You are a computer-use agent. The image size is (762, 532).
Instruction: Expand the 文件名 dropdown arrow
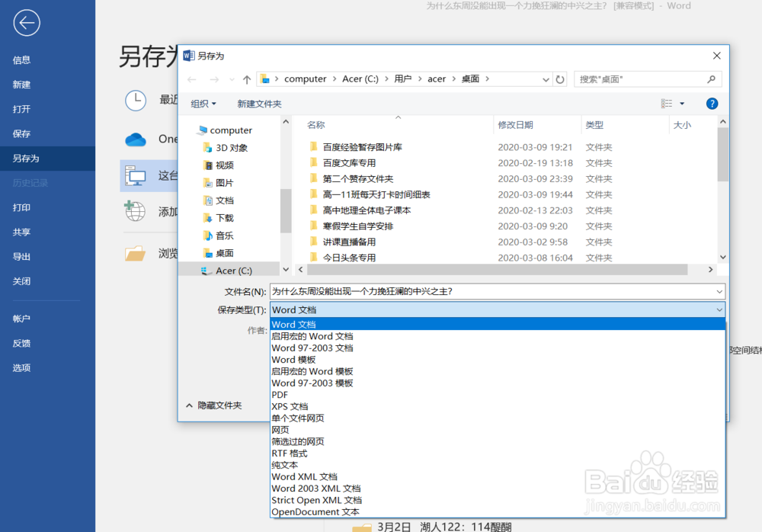719,292
